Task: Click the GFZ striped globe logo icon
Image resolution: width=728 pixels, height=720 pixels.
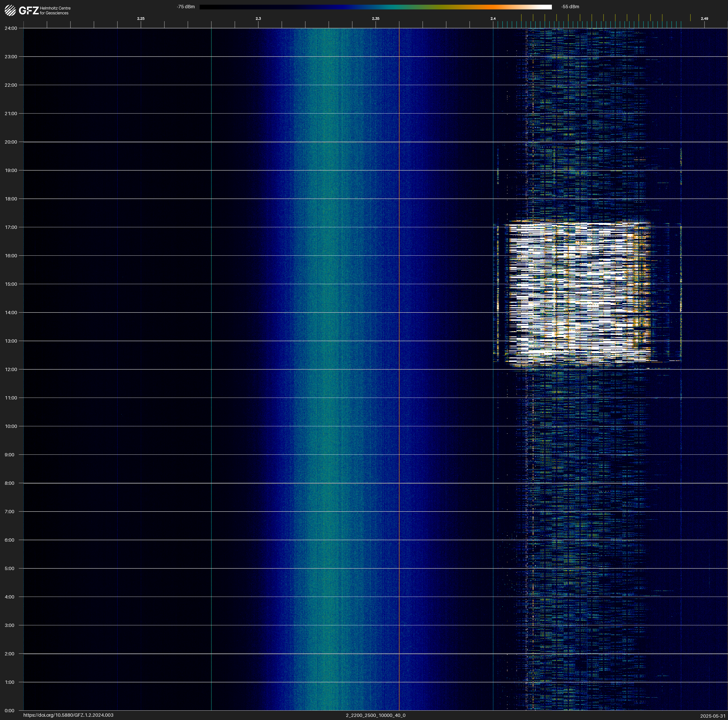Action: point(10,10)
